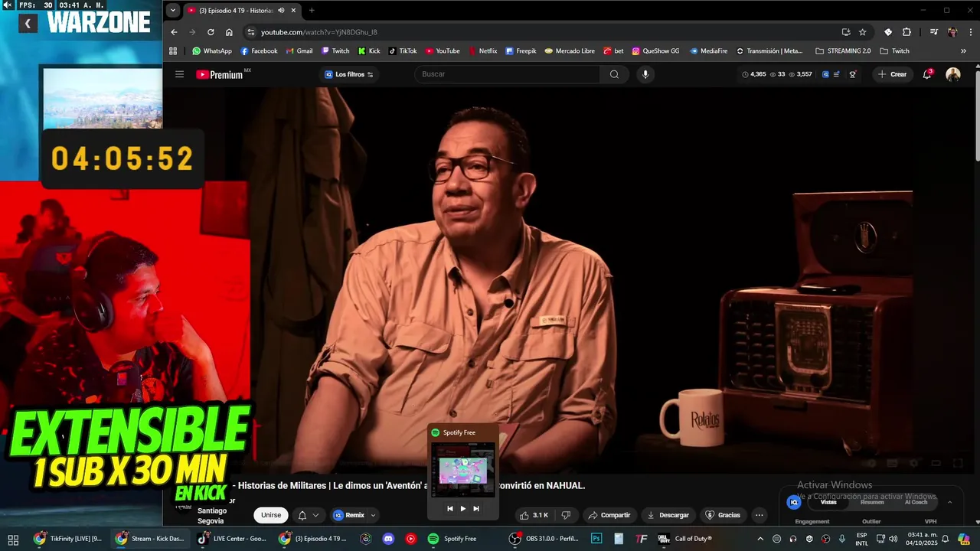This screenshot has width=980, height=551.
Task: Open Discord from the taskbar
Action: tap(388, 539)
